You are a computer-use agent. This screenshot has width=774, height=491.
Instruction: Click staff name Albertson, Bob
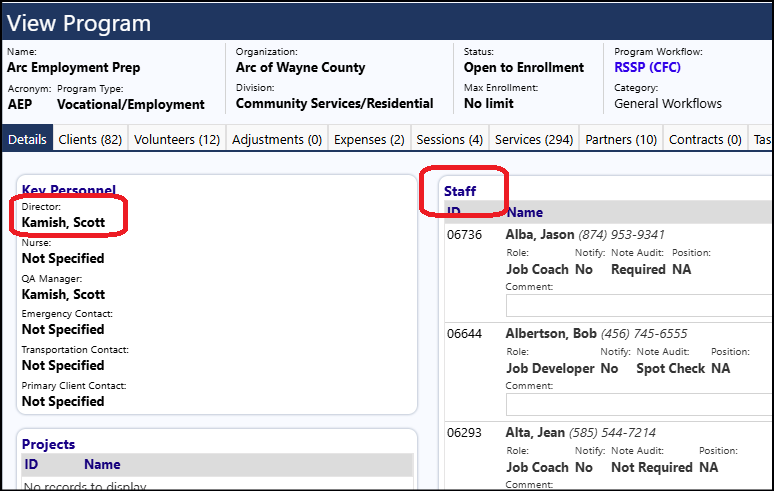click(551, 334)
